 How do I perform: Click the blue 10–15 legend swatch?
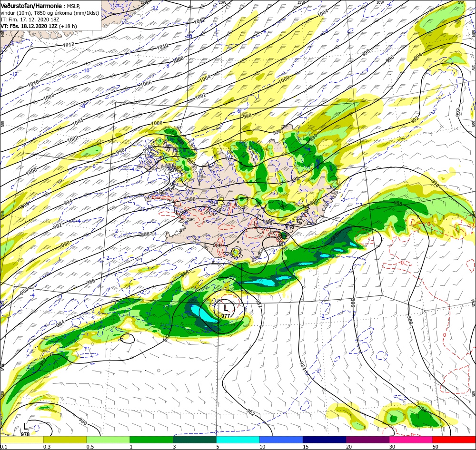[281, 440]
